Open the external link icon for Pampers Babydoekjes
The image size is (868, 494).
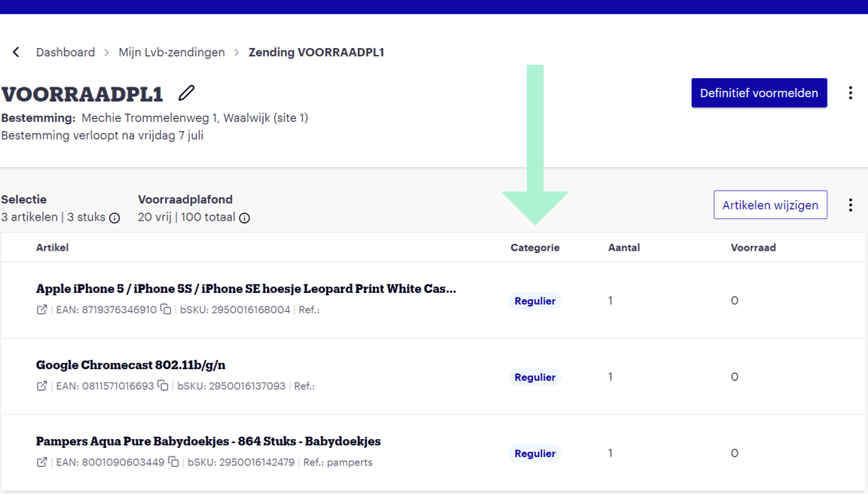(42, 462)
